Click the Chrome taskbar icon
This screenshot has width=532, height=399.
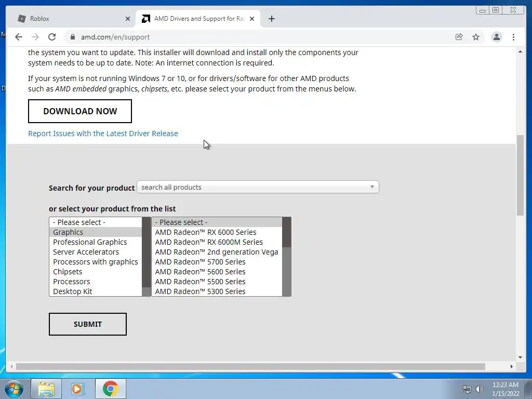[110, 389]
